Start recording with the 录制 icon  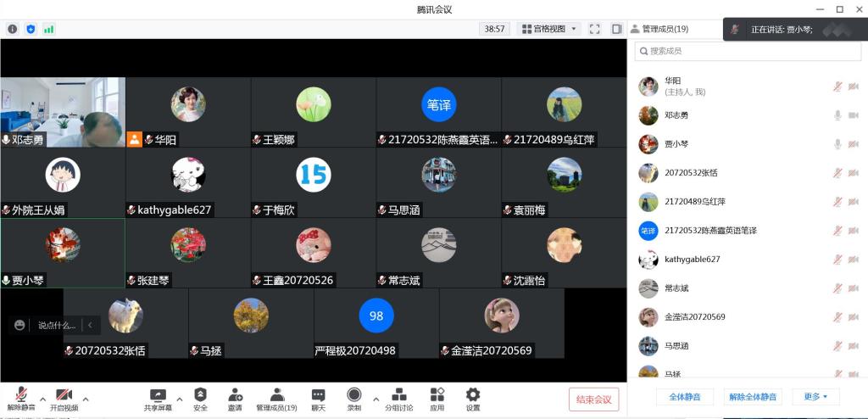(354, 399)
